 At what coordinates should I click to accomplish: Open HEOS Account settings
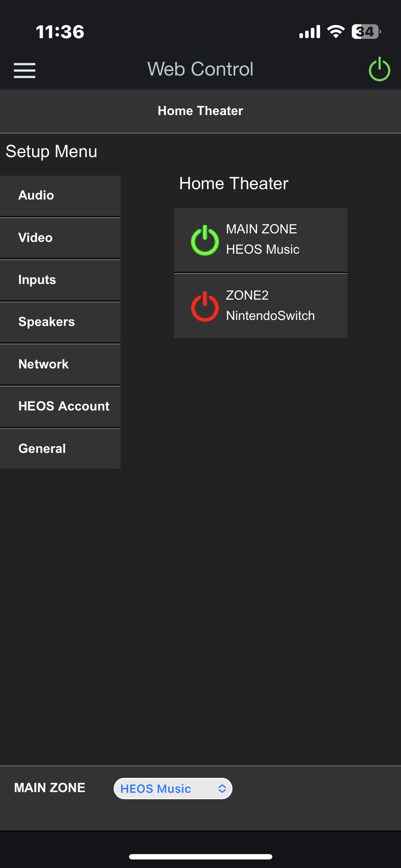(60, 407)
